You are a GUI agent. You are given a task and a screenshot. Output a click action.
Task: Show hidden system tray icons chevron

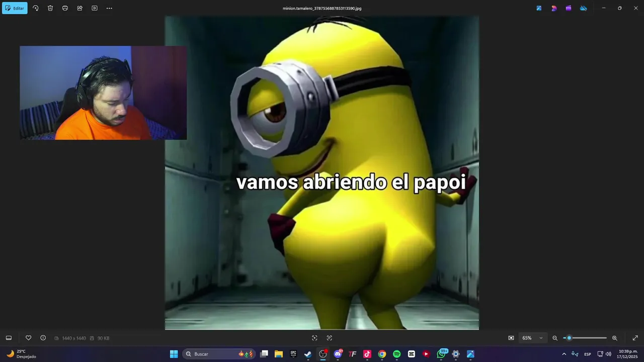[x=564, y=354]
